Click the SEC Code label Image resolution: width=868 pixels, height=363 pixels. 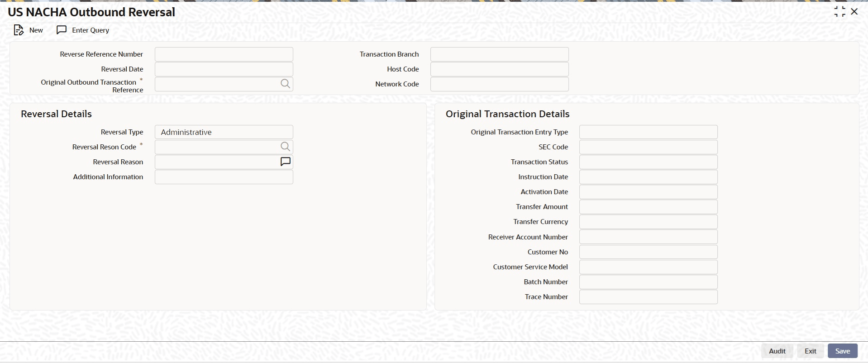point(553,147)
